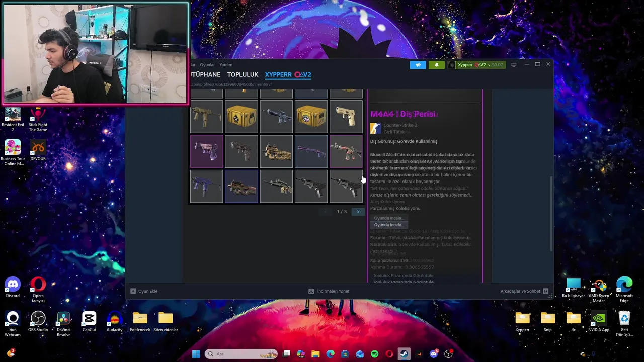Select the tan submachine gun item
This screenshot has height=362, width=644.
click(207, 116)
